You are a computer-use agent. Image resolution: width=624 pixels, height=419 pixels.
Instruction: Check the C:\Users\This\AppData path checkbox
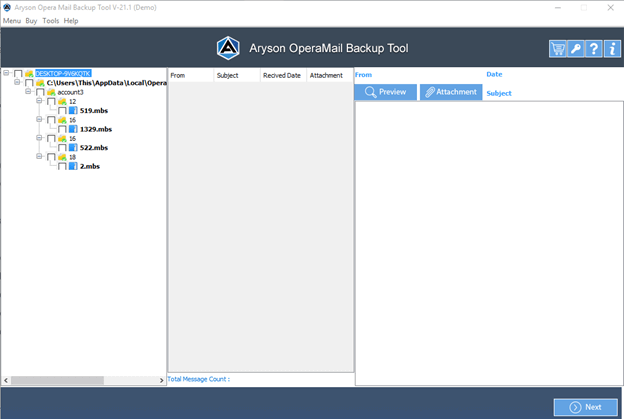coord(29,83)
